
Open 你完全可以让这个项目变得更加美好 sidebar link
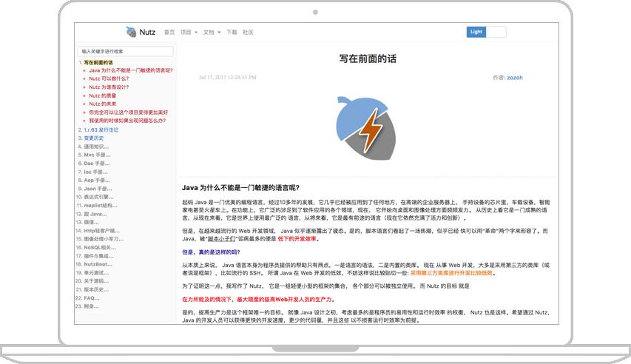(129, 112)
